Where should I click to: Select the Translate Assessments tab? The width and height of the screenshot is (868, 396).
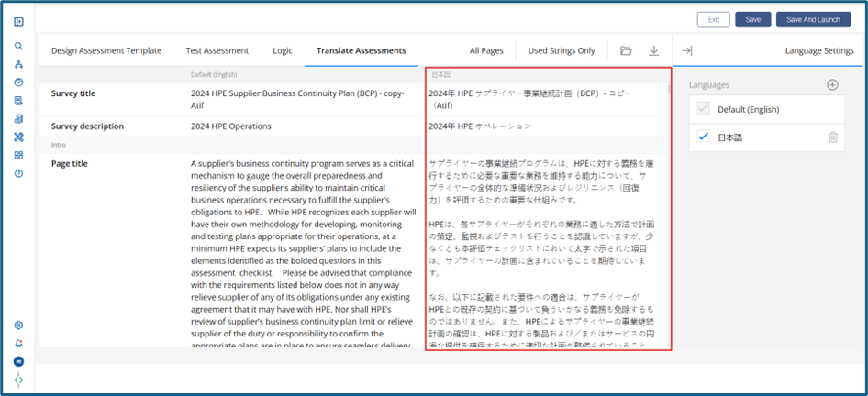361,51
